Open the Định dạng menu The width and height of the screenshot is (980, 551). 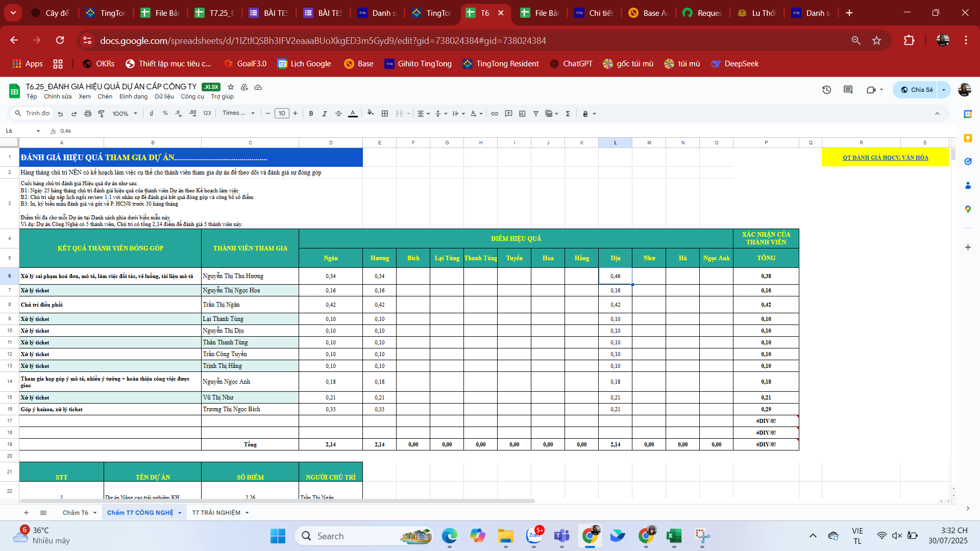click(x=133, y=96)
